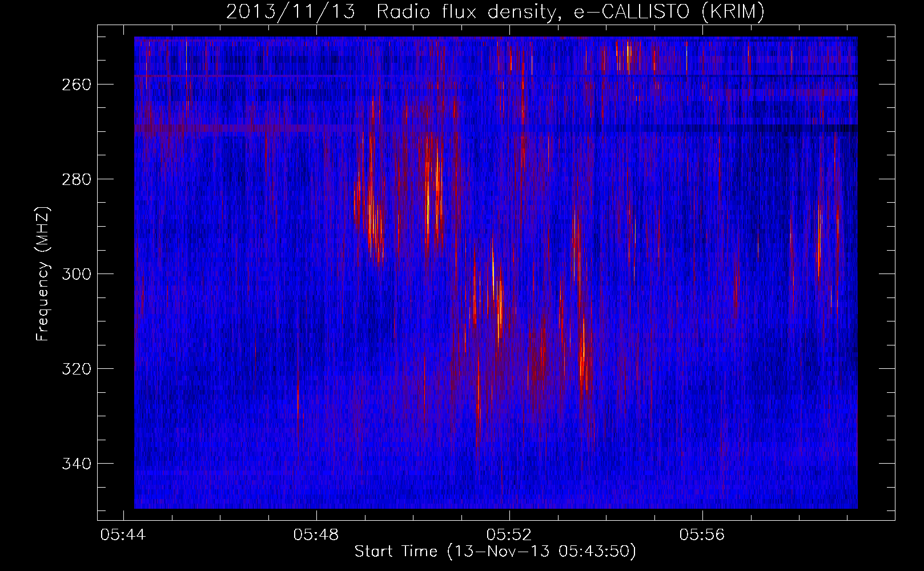The image size is (924, 571).
Task: Click the 280 frequency tick label
Action: [76, 179]
